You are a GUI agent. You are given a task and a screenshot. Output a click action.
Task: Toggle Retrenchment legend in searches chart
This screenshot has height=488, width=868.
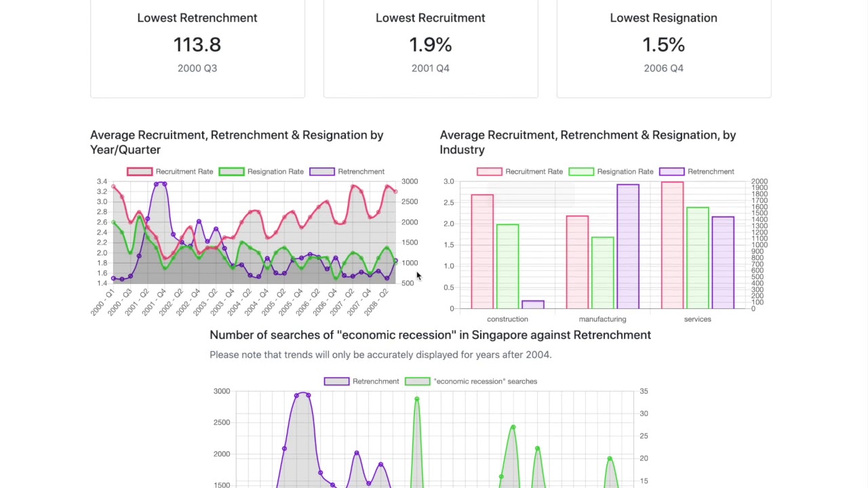click(x=361, y=382)
